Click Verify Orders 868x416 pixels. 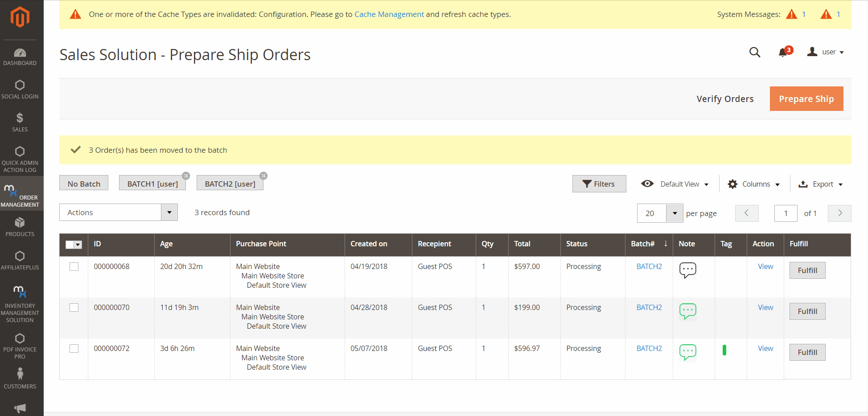pyautogui.click(x=725, y=99)
